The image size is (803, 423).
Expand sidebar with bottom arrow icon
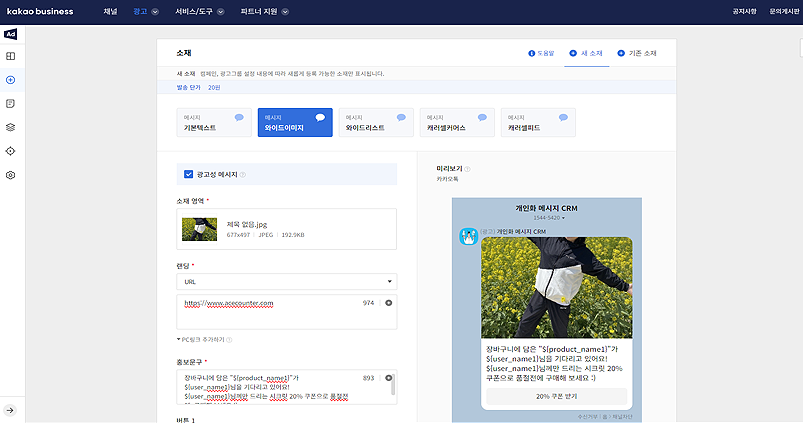10,409
